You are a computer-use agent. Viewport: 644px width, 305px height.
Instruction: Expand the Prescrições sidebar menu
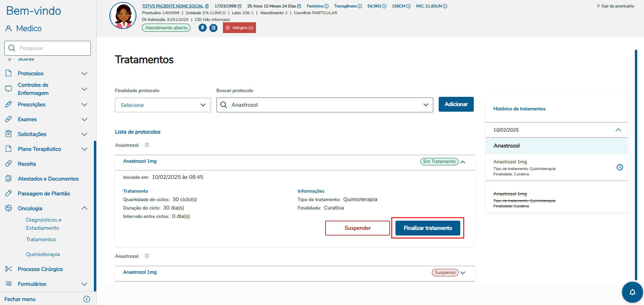click(84, 105)
